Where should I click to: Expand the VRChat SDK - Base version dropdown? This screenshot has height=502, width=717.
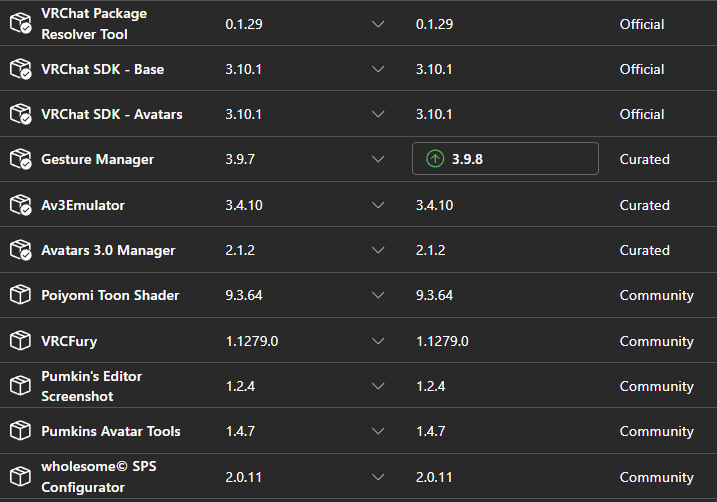coord(378,69)
